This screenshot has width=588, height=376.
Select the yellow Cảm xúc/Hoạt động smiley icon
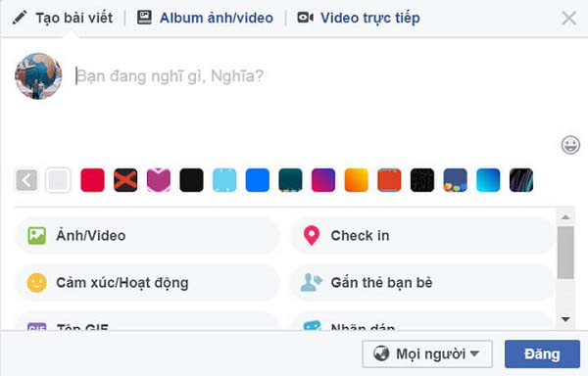(x=37, y=282)
